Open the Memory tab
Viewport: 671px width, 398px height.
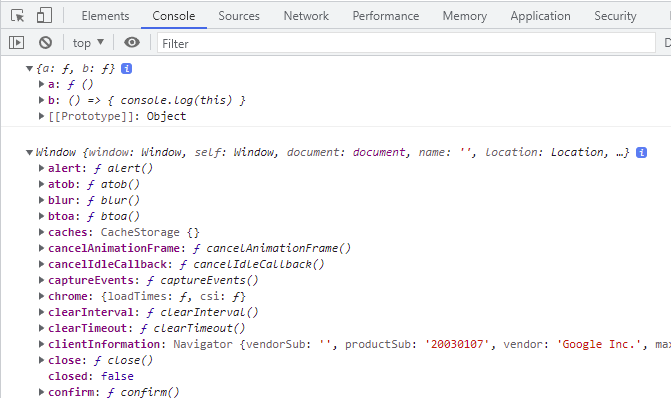point(465,16)
